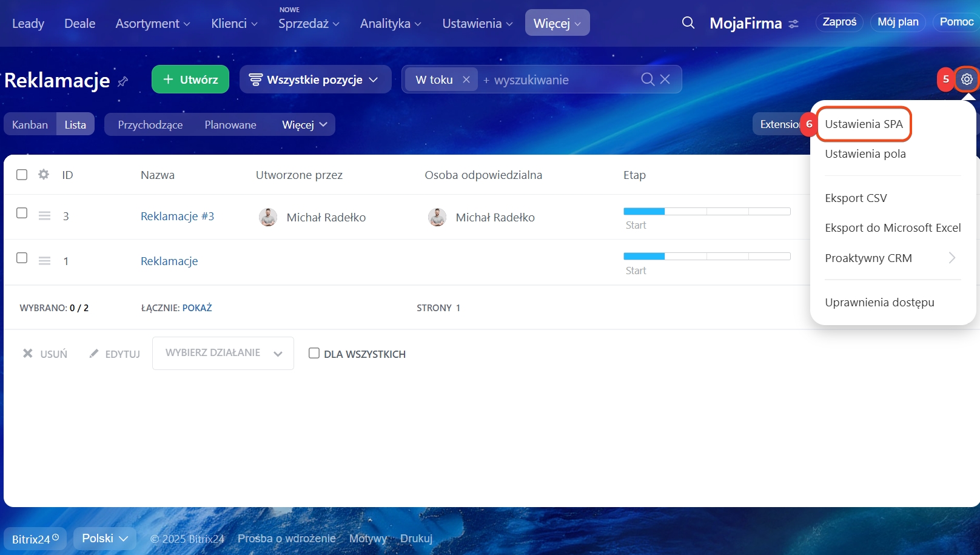Select 'Ustawienia SPA' from the menu
This screenshot has width=980, height=555.
(x=864, y=124)
